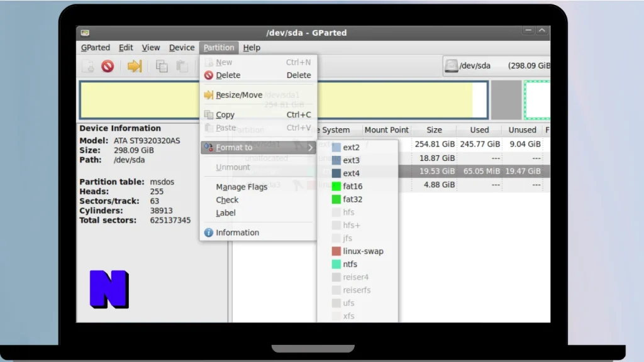Viewport: 644px width, 362px height.
Task: Click the 4.88 GiB size cell
Action: (x=439, y=185)
